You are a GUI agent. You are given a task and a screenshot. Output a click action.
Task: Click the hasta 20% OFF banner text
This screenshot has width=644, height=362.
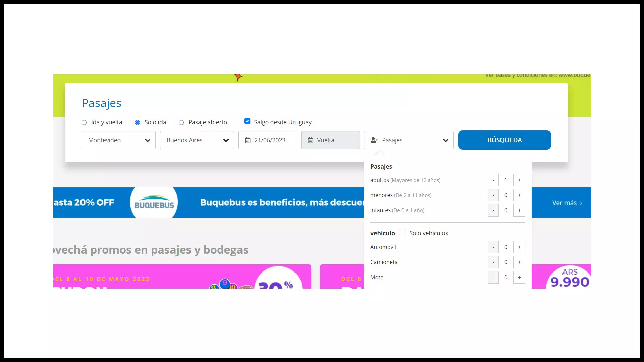tap(84, 202)
